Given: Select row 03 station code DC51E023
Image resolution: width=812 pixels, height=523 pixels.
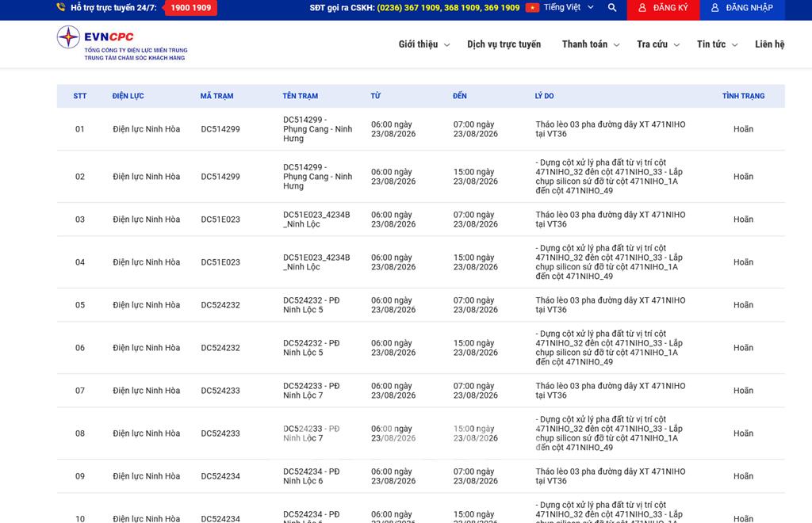Looking at the screenshot, I should point(220,220).
